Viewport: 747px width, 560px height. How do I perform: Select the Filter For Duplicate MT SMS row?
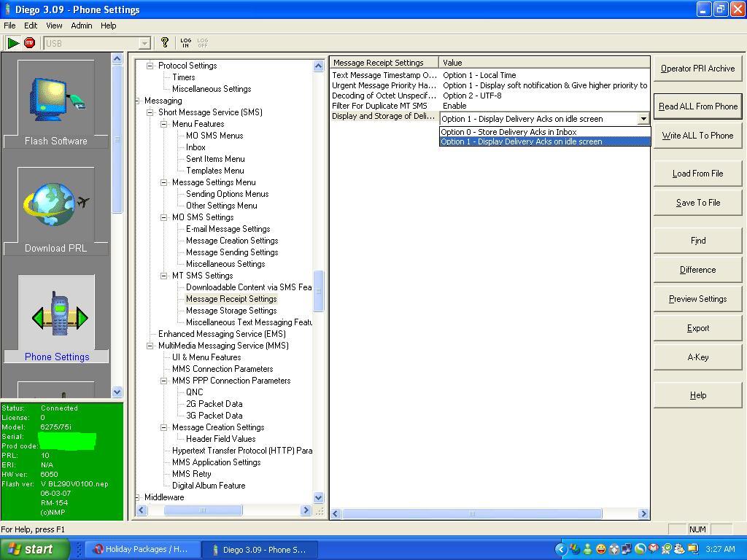[x=379, y=106]
